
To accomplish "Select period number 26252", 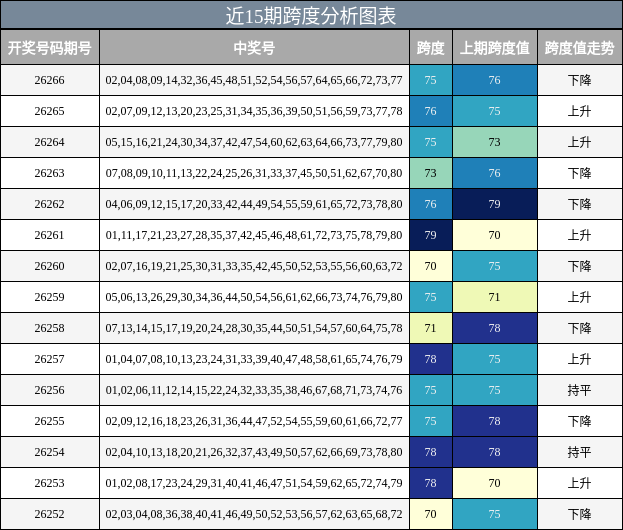I will (x=49, y=514).
